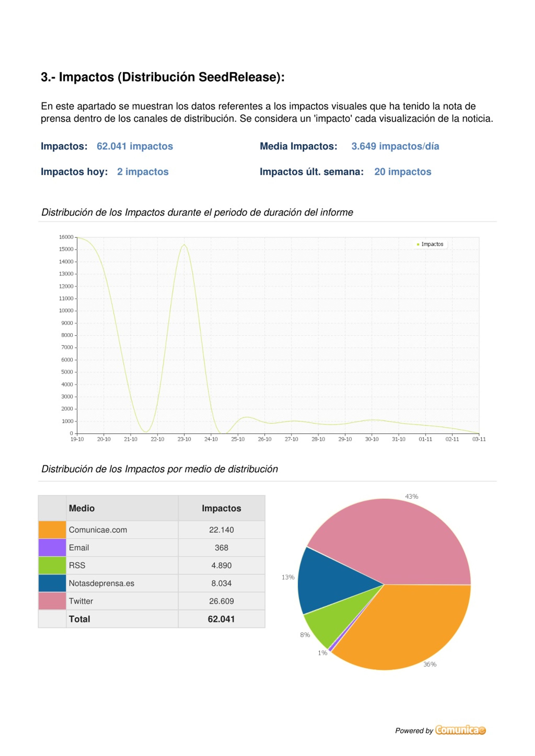
Task: Select the heading '3.- Impactos (Distribución SeedRelease):'
Action: (x=162, y=77)
